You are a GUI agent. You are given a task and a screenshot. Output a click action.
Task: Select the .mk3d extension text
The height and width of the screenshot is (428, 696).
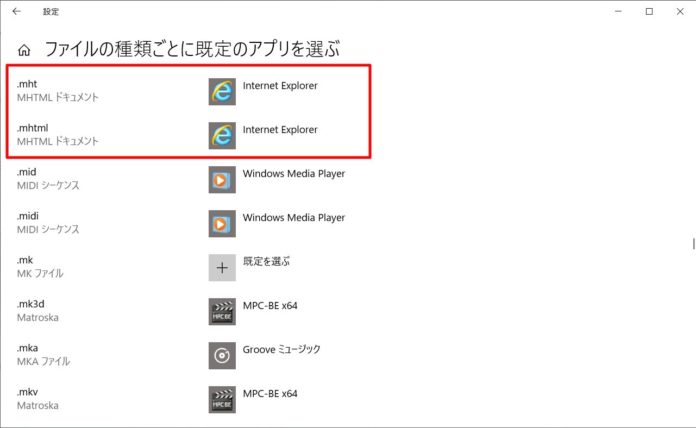click(x=31, y=304)
